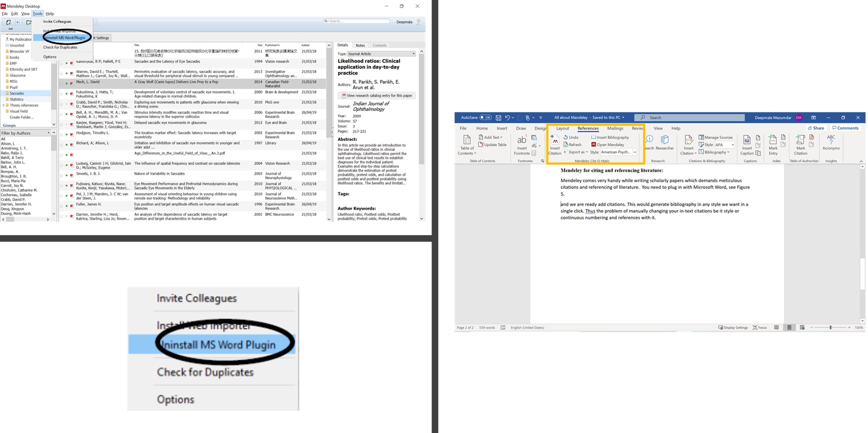Open the Edit menu in Mendeley Desktop
Screen dimensions: 868x433
(15, 14)
